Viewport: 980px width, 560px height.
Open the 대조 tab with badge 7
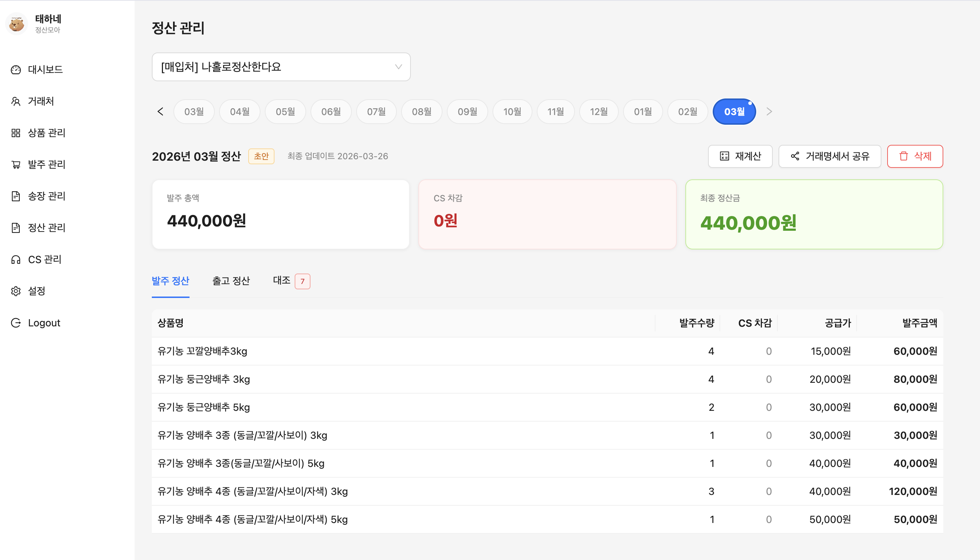291,281
